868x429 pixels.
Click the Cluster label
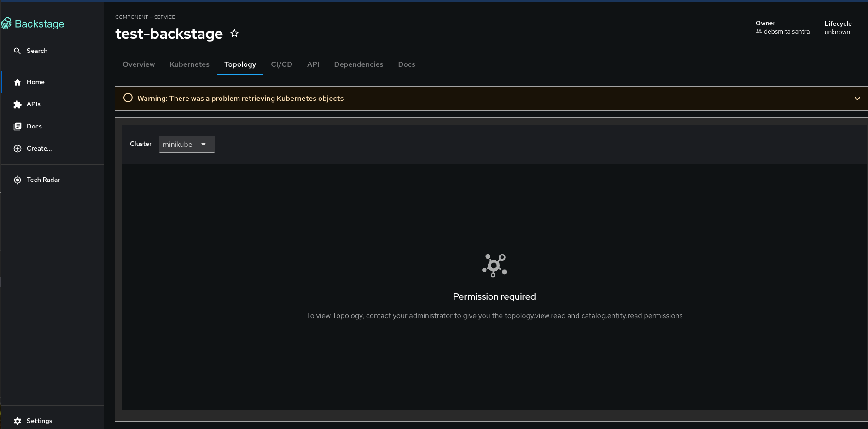click(140, 144)
